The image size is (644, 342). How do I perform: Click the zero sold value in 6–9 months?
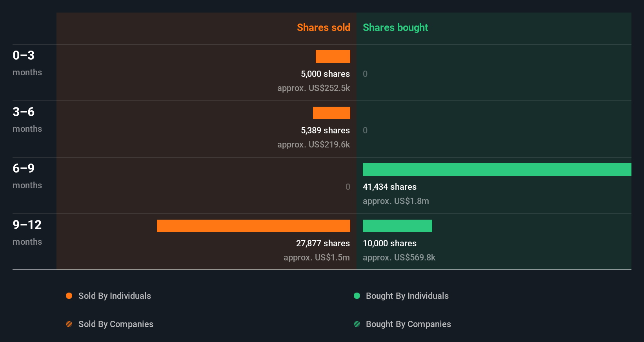click(x=348, y=187)
